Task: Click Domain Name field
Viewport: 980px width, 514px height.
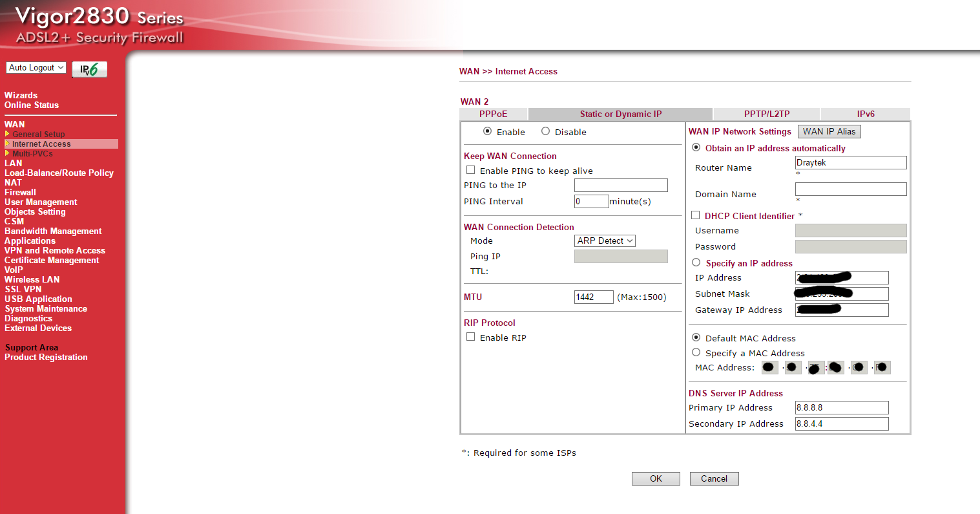Action: coord(851,189)
